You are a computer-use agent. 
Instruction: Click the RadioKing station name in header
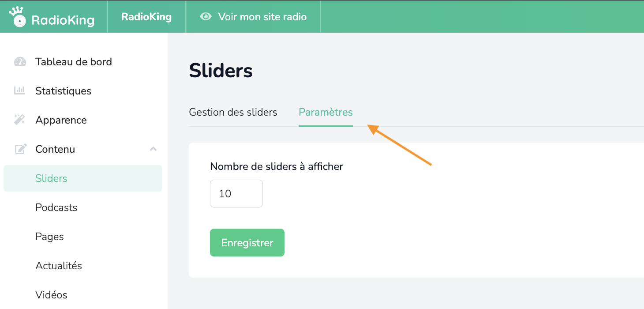(x=146, y=17)
